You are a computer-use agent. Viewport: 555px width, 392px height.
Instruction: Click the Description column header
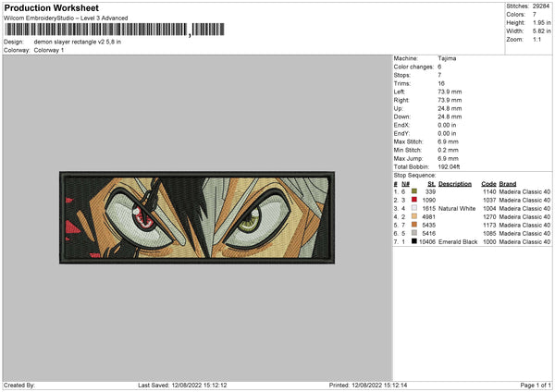[x=455, y=184]
